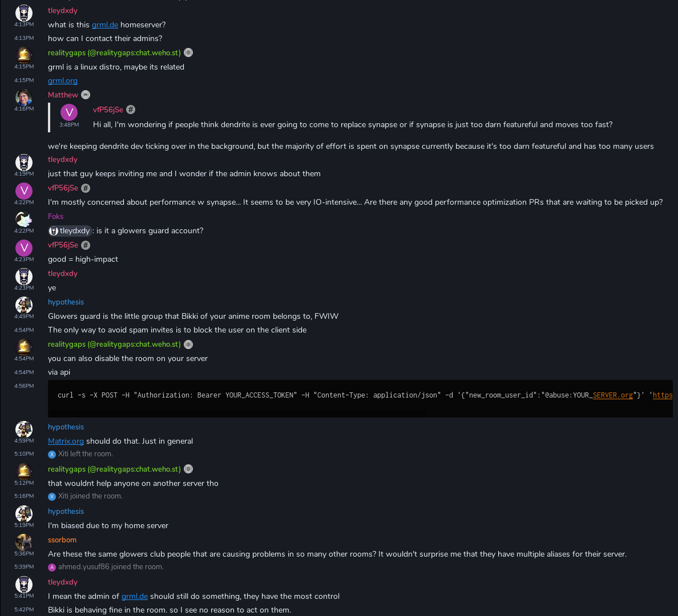Follow the grml.de link in the homeserver question

(x=105, y=25)
